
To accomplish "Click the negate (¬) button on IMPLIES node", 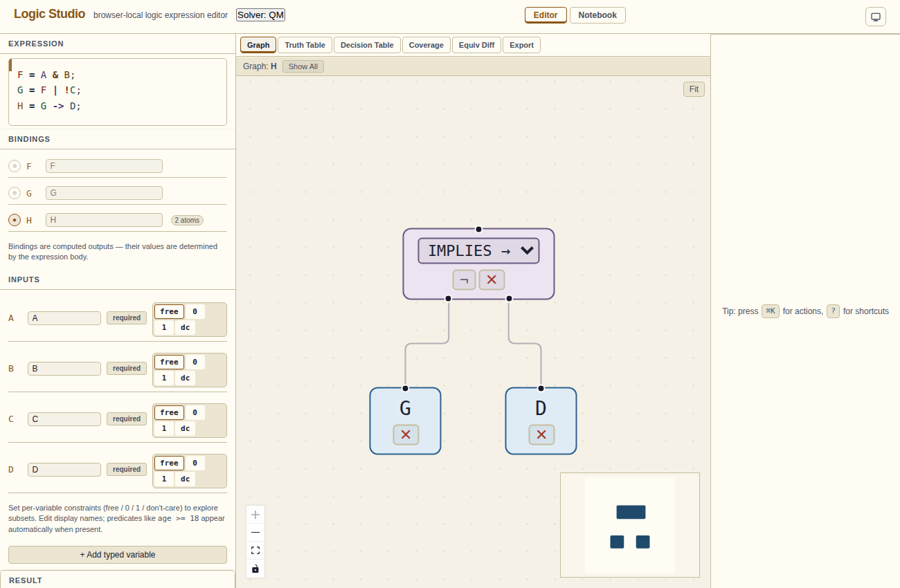I will [464, 279].
